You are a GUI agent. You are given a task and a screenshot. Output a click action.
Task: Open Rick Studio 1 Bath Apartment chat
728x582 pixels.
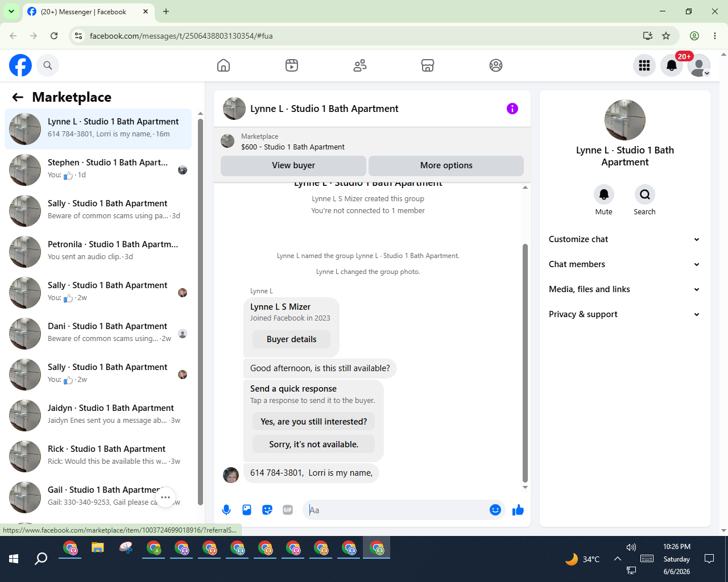point(98,456)
